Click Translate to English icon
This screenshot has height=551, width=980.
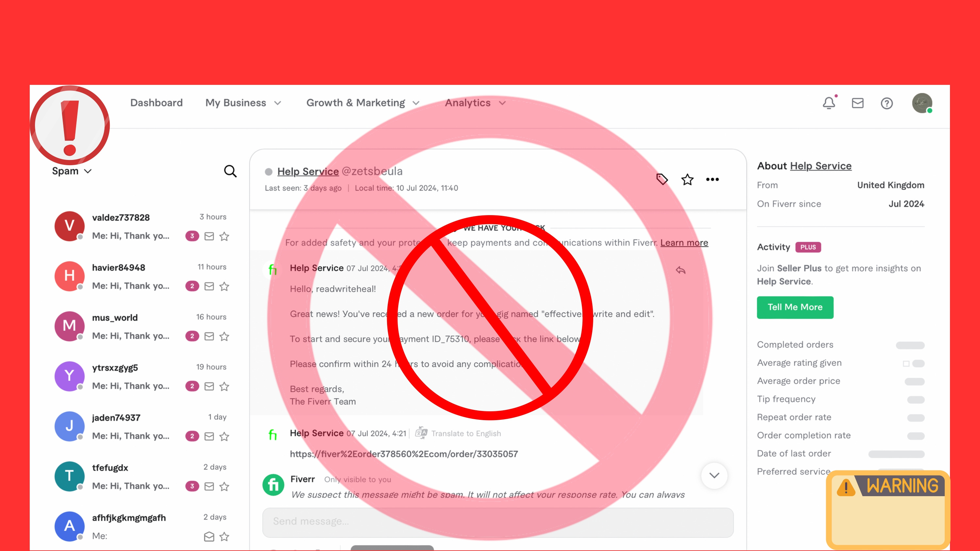point(421,433)
